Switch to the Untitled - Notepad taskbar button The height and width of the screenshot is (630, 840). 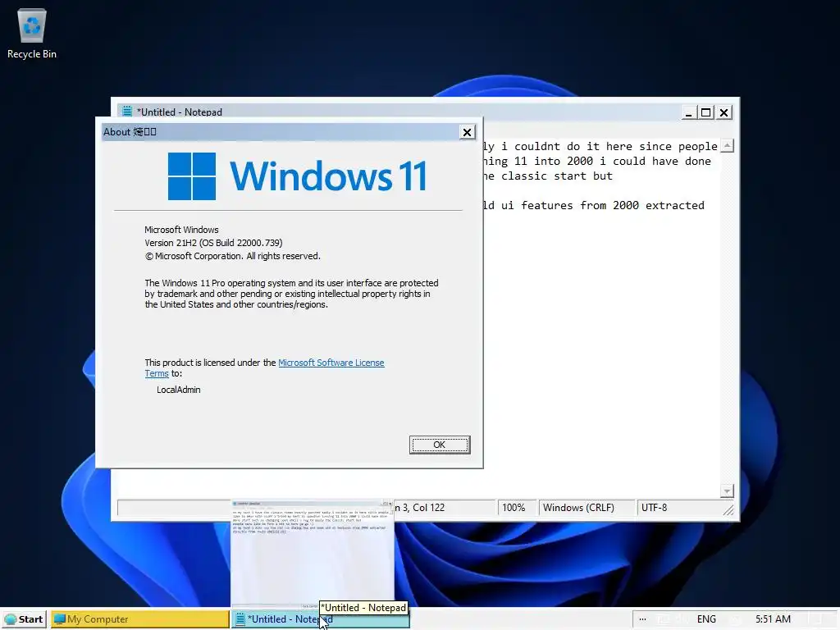click(321, 619)
